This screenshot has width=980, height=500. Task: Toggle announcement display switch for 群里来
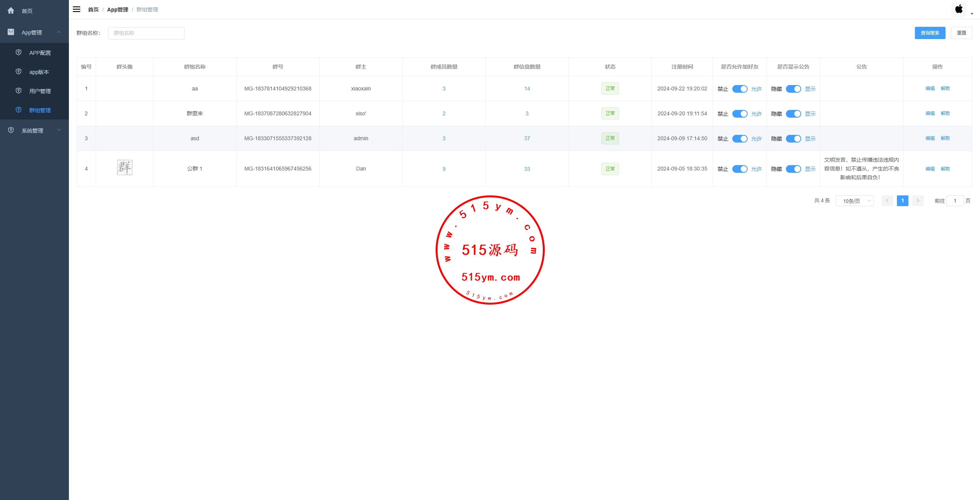[793, 114]
